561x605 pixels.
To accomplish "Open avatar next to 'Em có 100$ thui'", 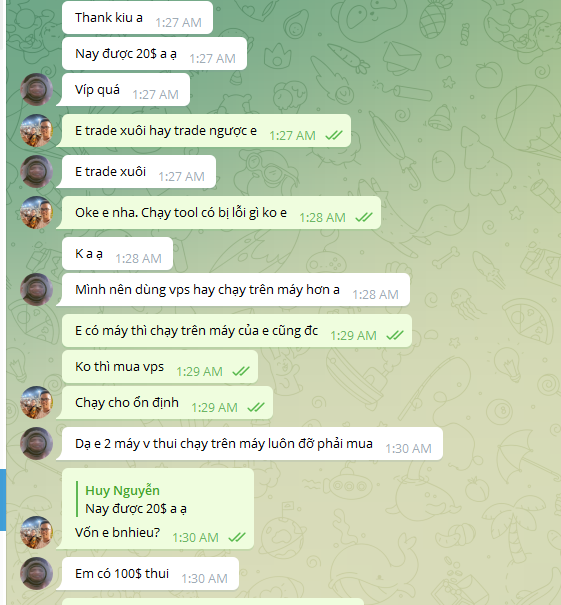I will 36,573.
